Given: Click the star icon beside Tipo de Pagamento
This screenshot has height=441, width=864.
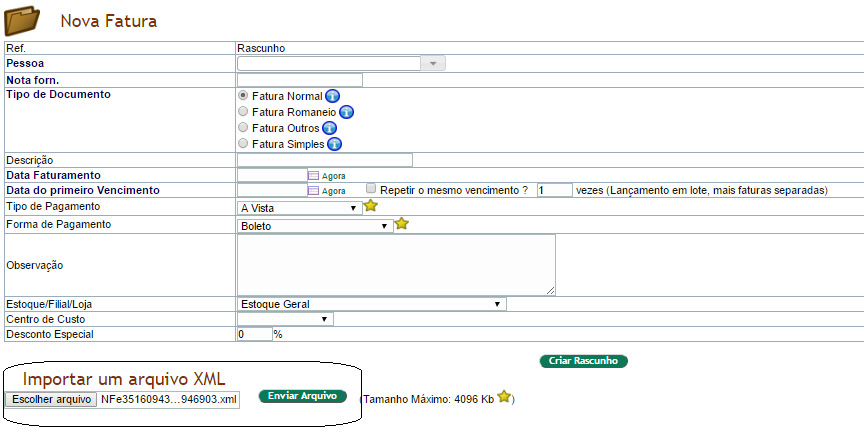Looking at the screenshot, I should [371, 206].
